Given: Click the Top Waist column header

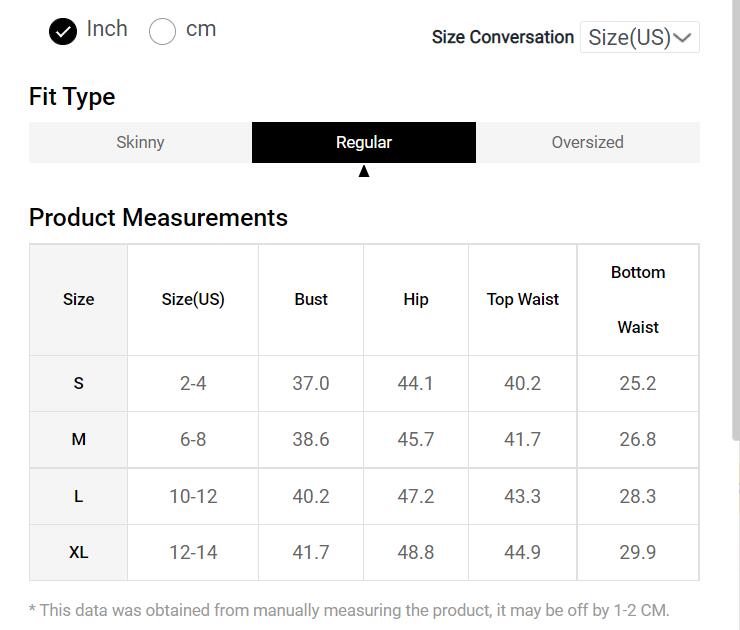Looking at the screenshot, I should pyautogui.click(x=523, y=299).
